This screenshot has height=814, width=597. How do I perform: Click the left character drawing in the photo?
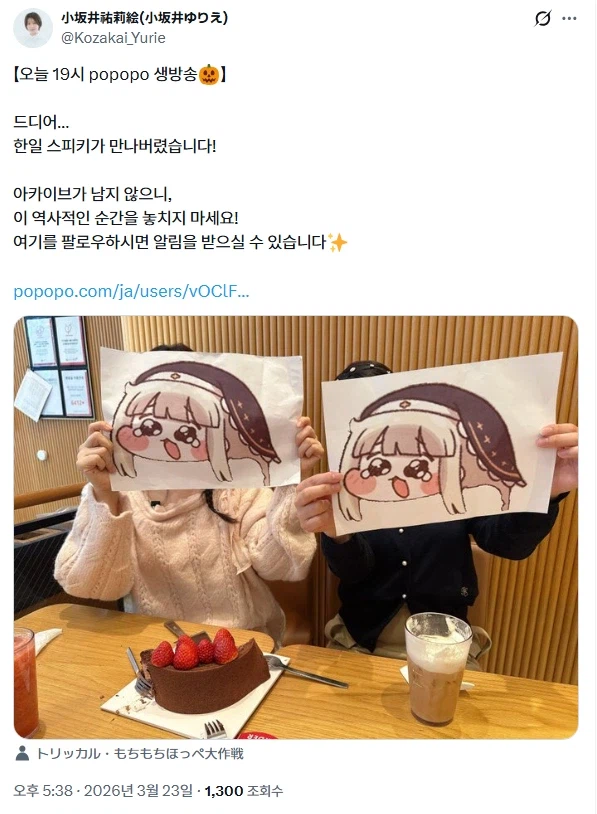click(201, 419)
